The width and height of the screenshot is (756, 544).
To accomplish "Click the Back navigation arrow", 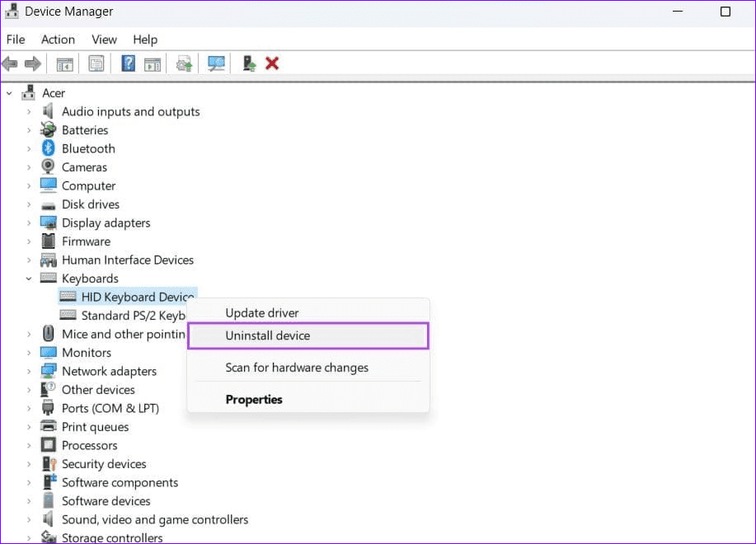I will pos(10,63).
